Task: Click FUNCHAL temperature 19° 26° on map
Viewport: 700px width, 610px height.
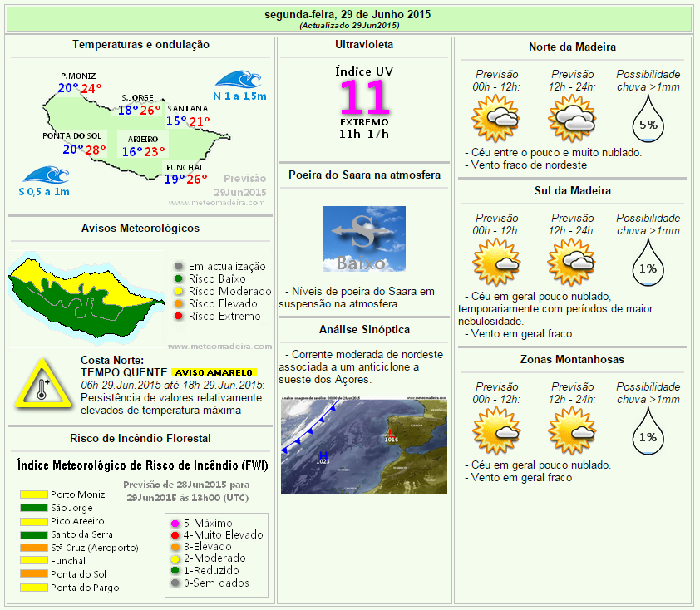Action: click(185, 179)
